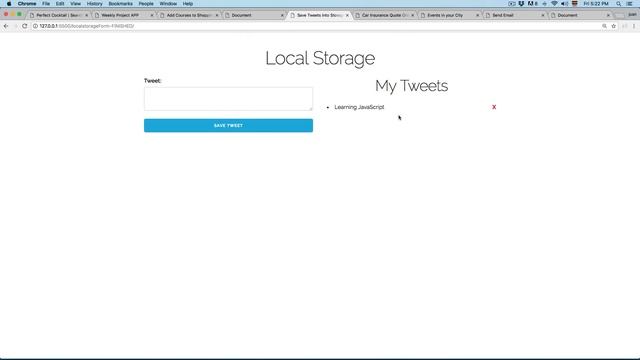Viewport: 640px width, 360px height.
Task: Close the Send Email tab
Action: pos(543,15)
